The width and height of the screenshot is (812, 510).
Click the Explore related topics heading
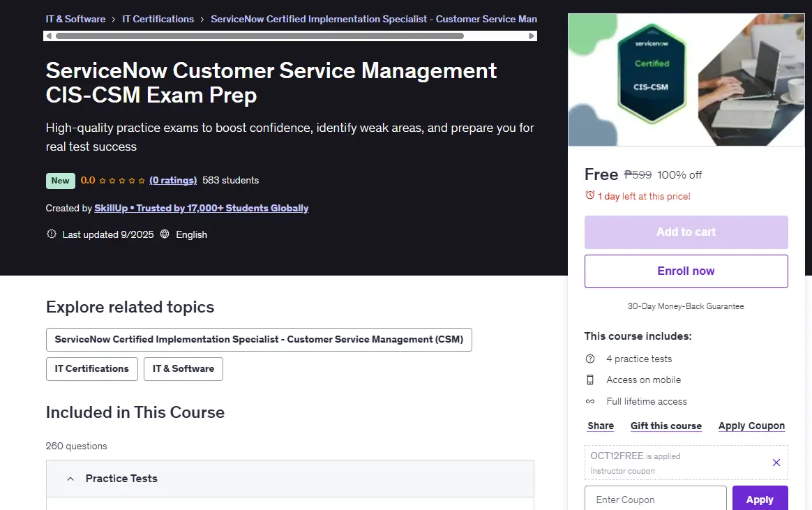click(x=130, y=307)
